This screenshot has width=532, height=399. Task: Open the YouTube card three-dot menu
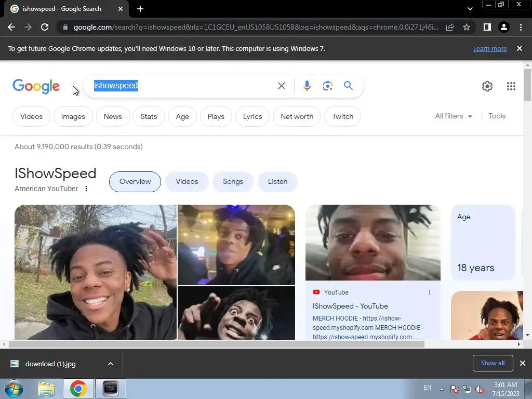(x=430, y=292)
